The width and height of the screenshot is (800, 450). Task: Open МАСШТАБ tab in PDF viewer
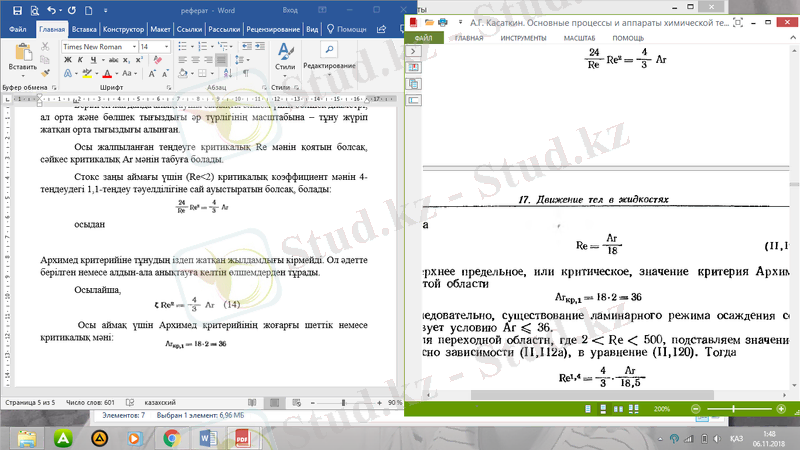click(579, 38)
